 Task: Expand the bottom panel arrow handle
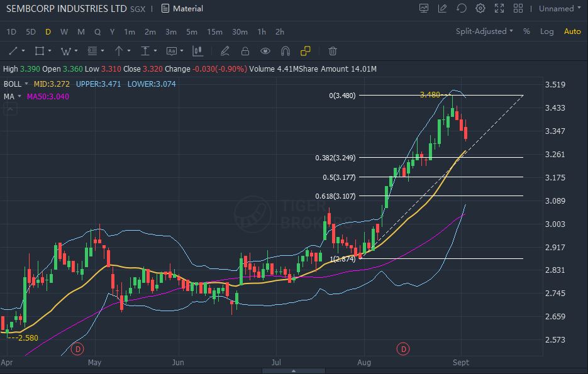tap(293, 371)
